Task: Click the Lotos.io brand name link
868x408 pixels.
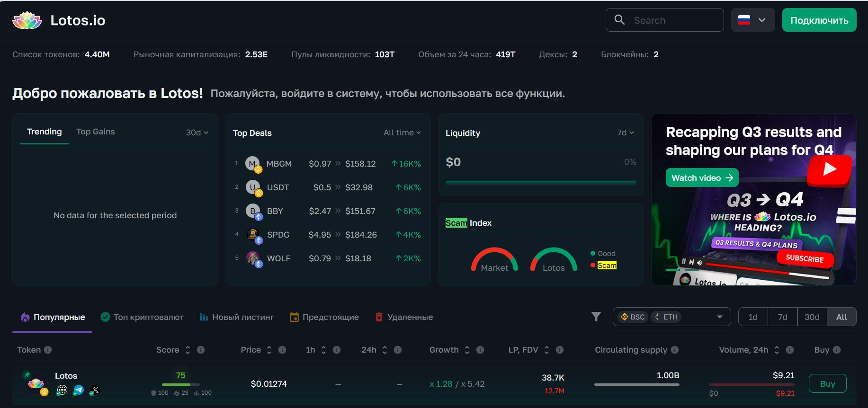Action: [78, 20]
